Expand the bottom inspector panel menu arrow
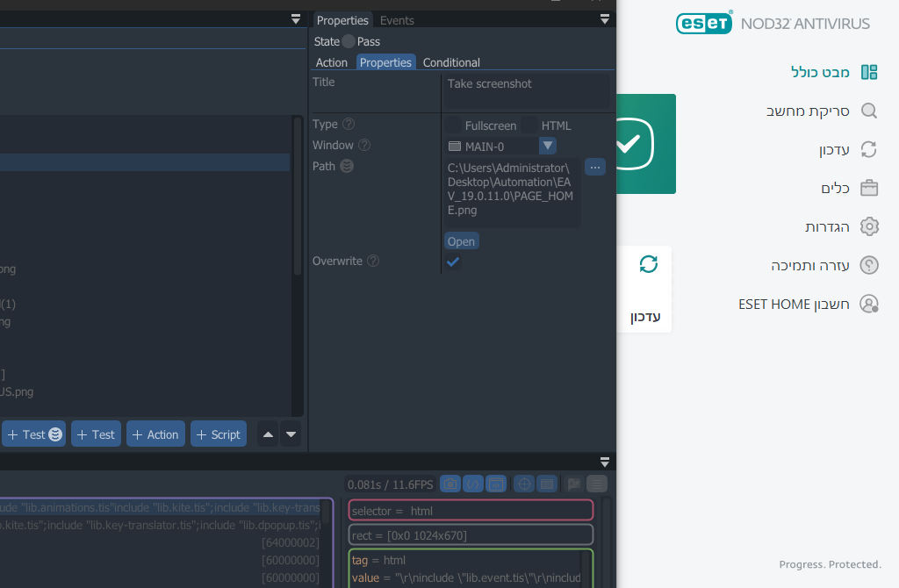 click(x=604, y=462)
